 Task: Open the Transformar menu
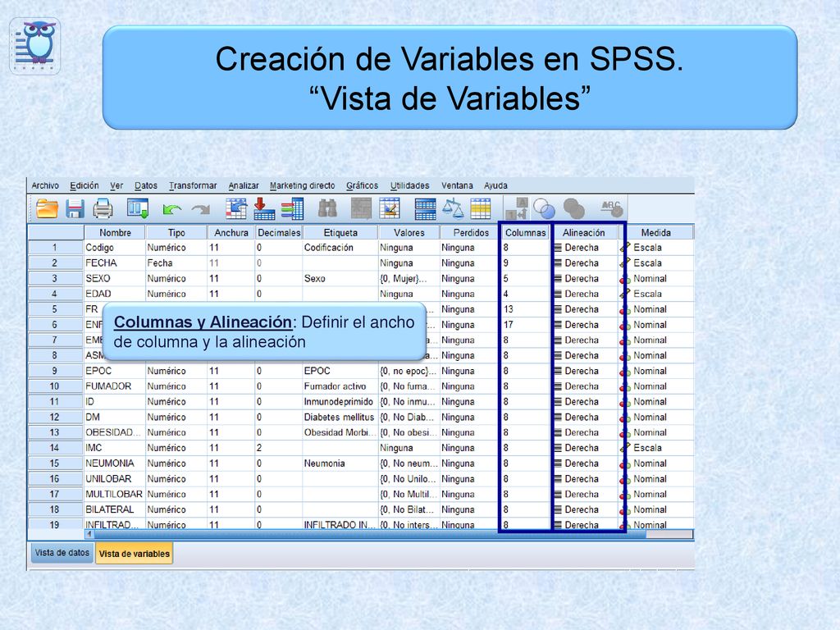pyautogui.click(x=193, y=185)
